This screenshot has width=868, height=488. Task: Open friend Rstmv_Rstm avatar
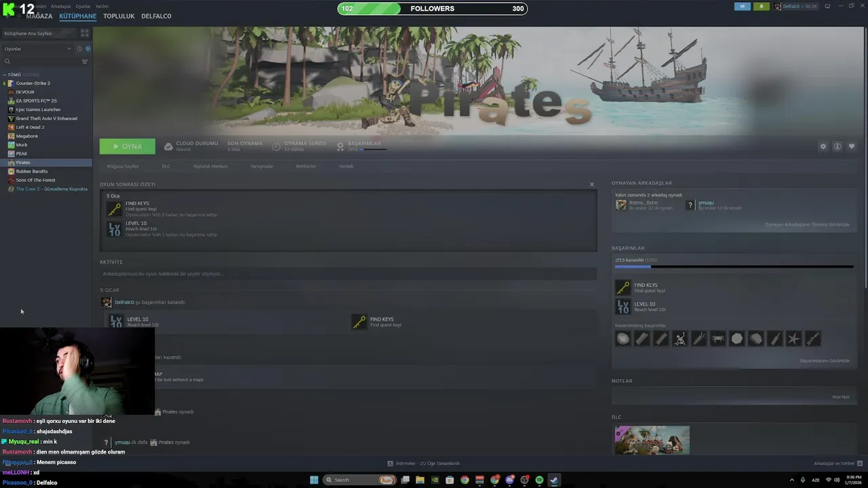tap(621, 205)
